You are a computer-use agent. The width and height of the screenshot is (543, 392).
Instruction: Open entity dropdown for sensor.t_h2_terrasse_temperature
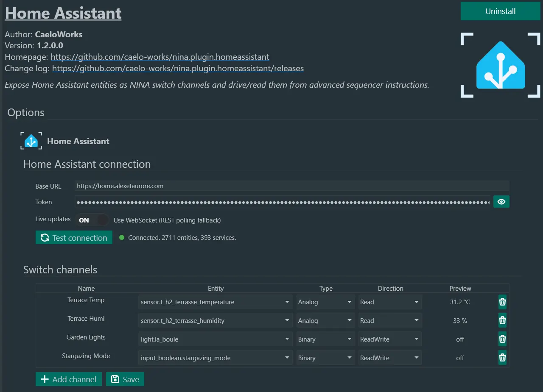click(216, 302)
